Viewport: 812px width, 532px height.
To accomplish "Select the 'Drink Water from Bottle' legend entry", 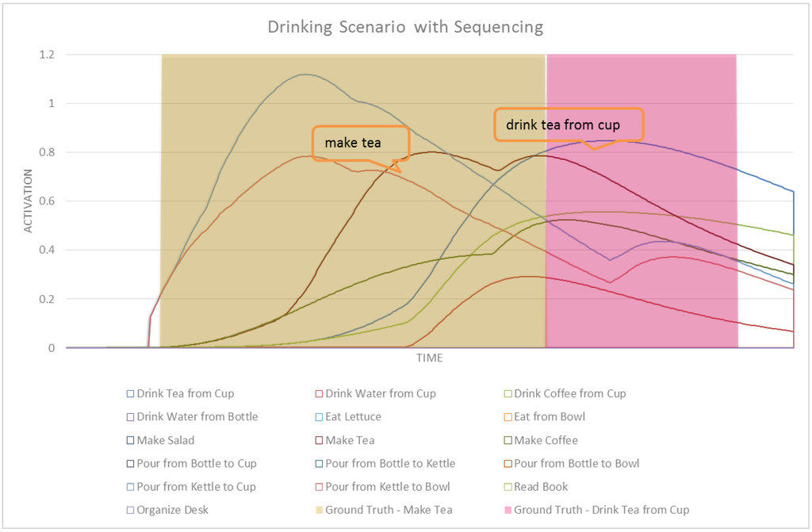I will 197,416.
